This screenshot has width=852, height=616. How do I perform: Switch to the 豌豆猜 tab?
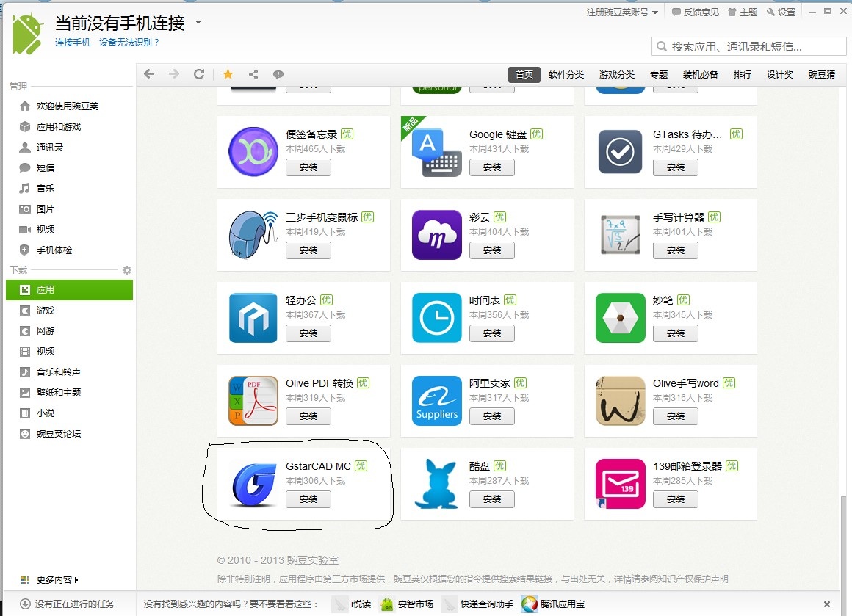(822, 74)
